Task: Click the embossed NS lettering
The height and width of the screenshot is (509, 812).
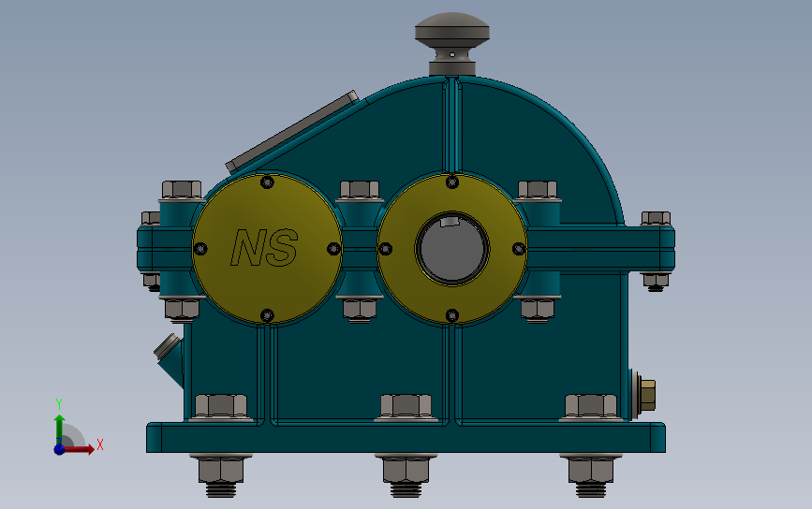Action: pos(264,248)
